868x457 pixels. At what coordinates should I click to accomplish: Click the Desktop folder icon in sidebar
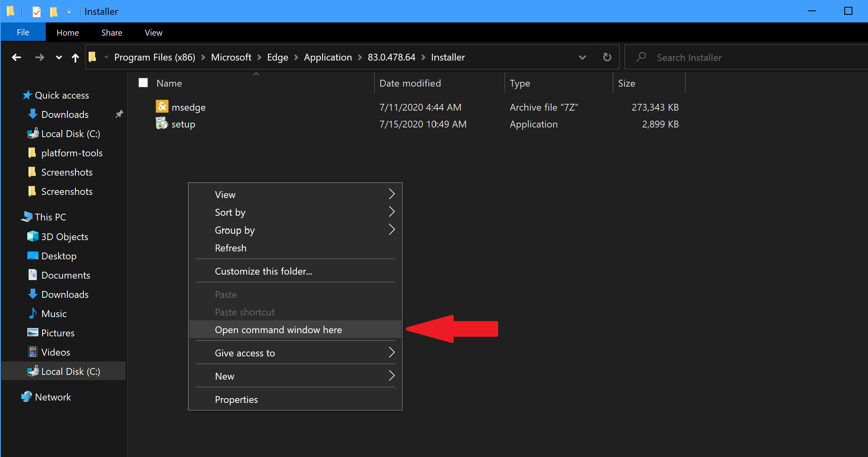coord(32,256)
